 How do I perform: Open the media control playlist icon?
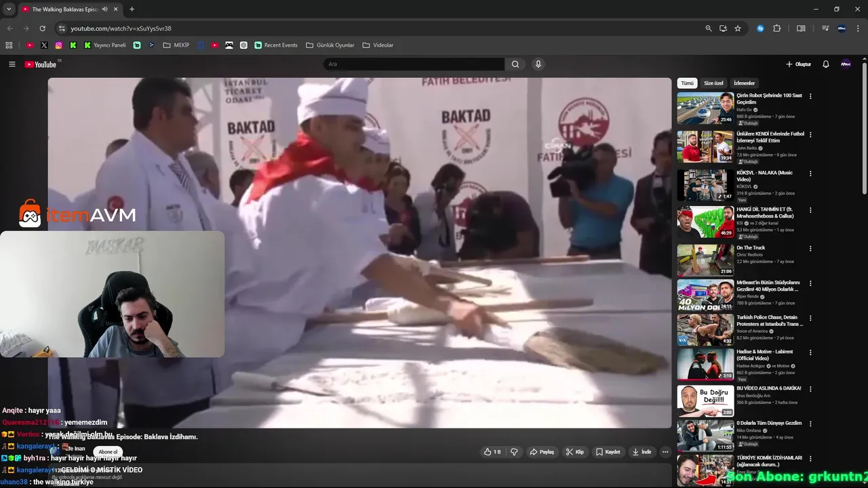pyautogui.click(x=825, y=28)
